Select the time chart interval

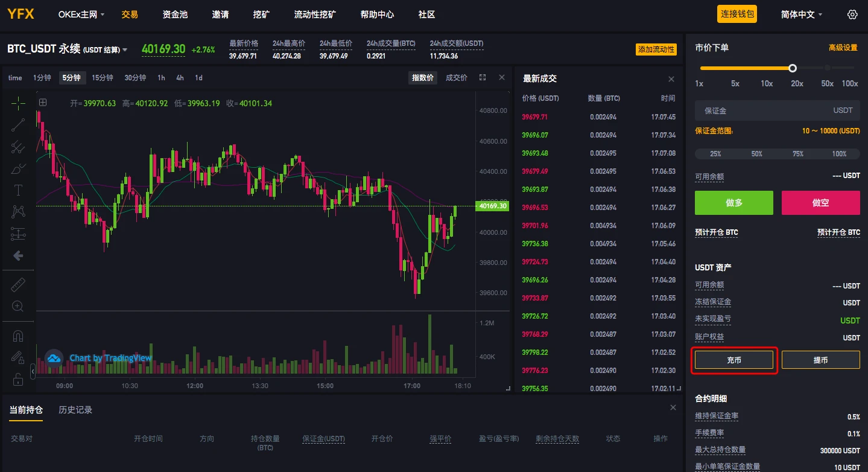(15, 78)
